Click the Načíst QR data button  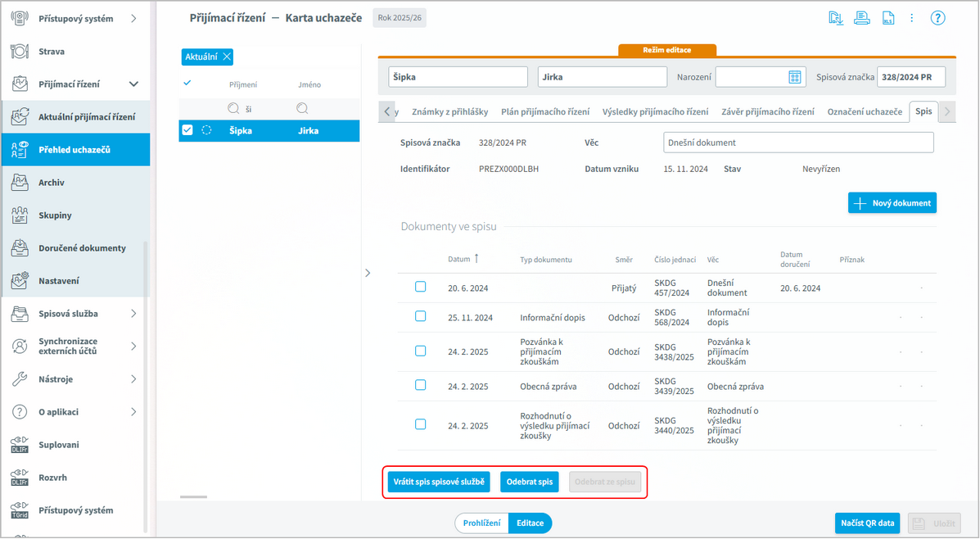[x=868, y=523]
